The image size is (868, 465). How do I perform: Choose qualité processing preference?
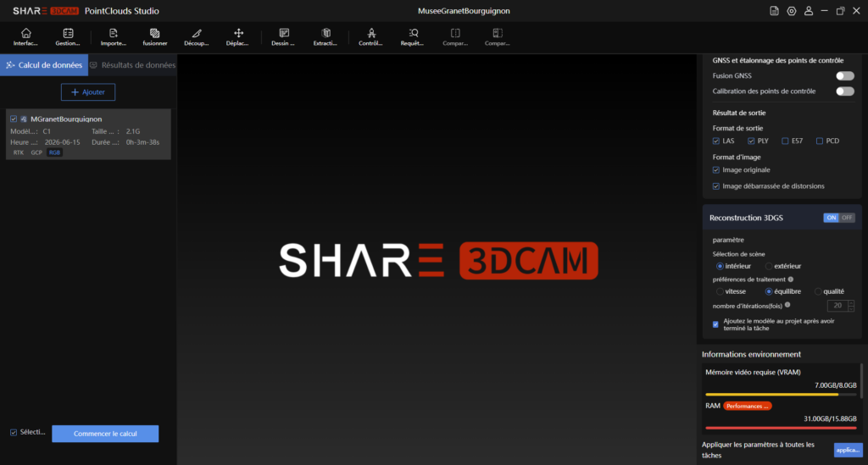(818, 291)
